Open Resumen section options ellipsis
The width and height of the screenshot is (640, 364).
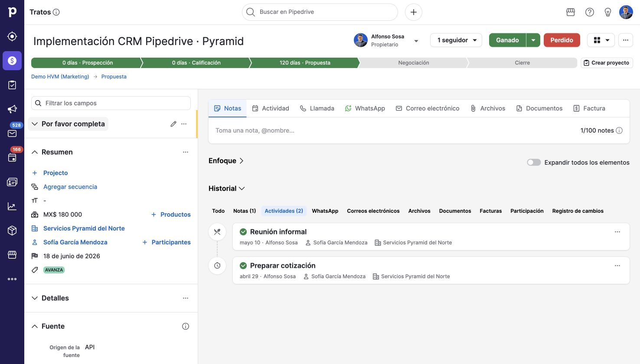pos(186,152)
